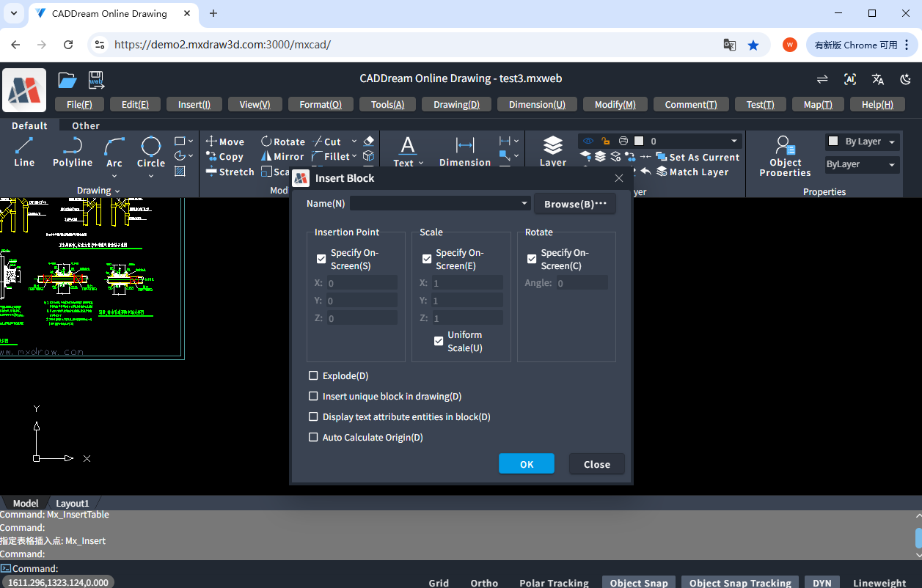Switch to dark mode moon icon
The image size is (922, 588).
tap(906, 79)
